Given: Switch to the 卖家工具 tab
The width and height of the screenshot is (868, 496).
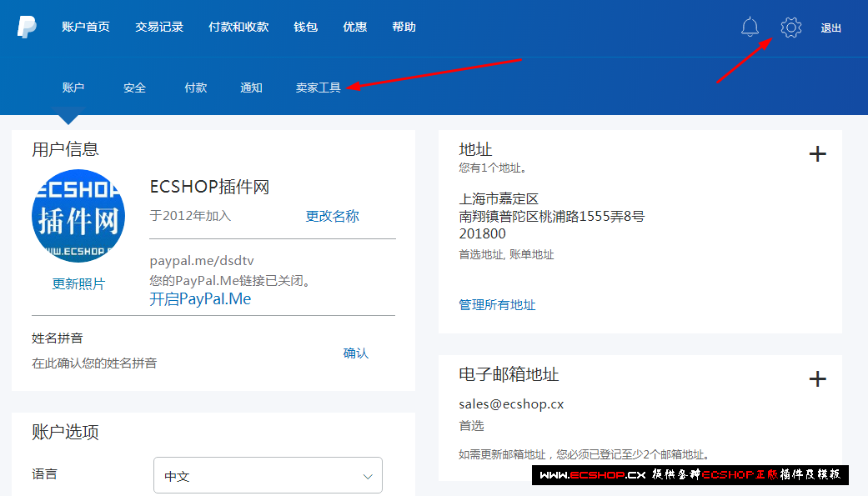Looking at the screenshot, I should coord(319,88).
